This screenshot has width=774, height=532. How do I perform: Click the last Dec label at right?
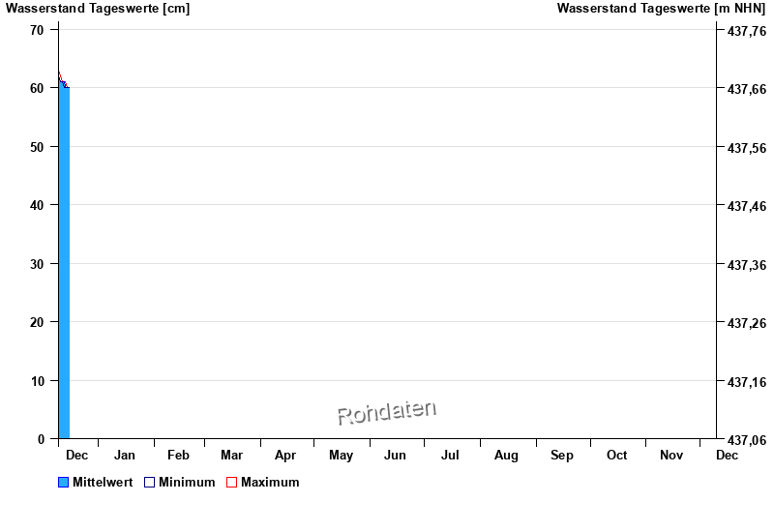727,455
